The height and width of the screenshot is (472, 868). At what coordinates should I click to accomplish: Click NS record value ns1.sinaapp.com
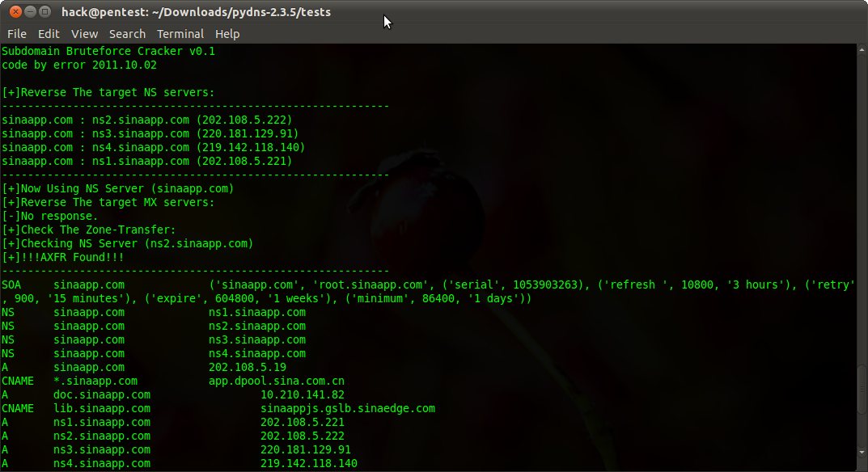(257, 312)
